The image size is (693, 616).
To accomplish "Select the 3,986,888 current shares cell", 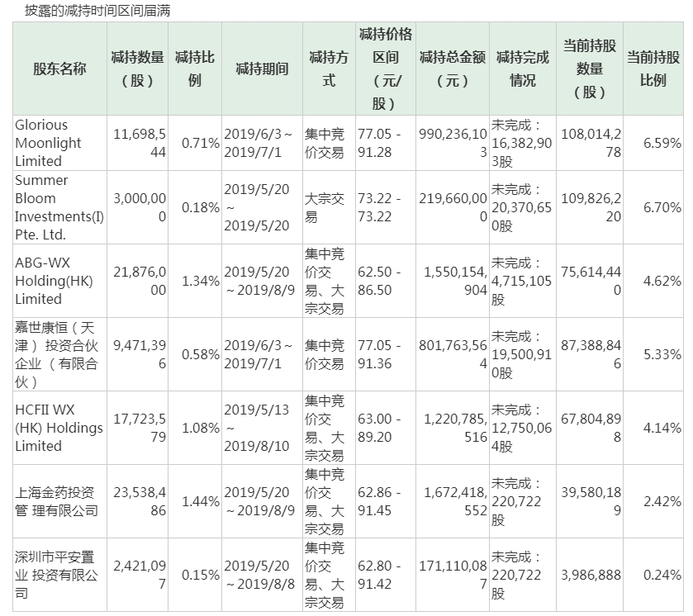I will tap(590, 575).
